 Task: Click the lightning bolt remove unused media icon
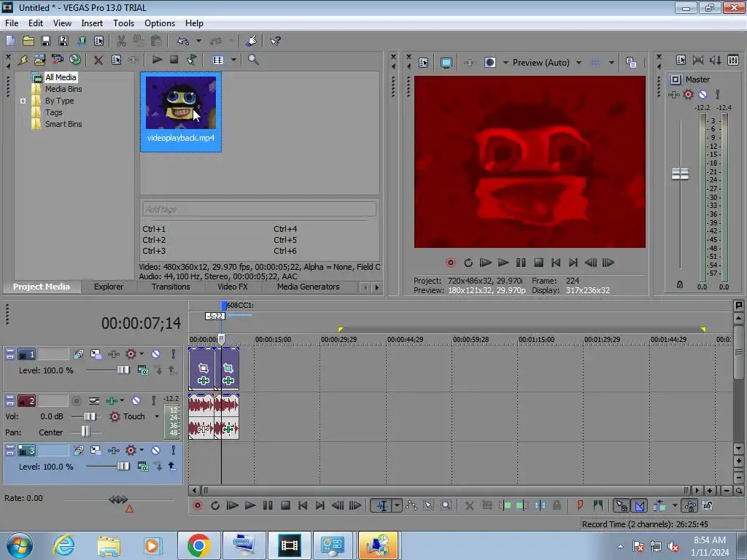[23, 60]
